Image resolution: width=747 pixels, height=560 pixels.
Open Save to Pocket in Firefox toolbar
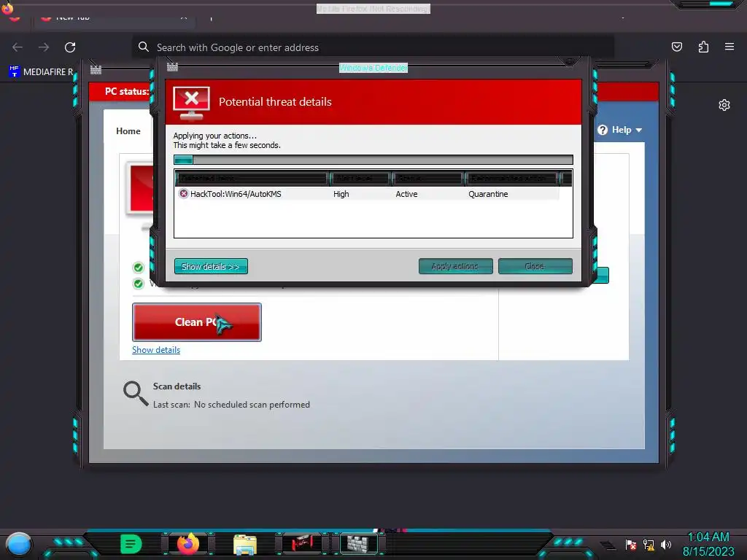[x=677, y=47]
